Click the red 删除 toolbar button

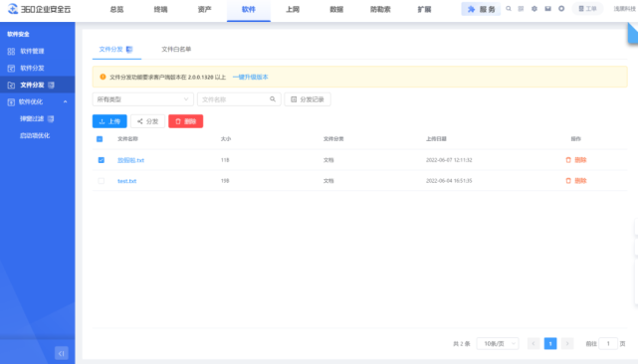click(x=185, y=121)
